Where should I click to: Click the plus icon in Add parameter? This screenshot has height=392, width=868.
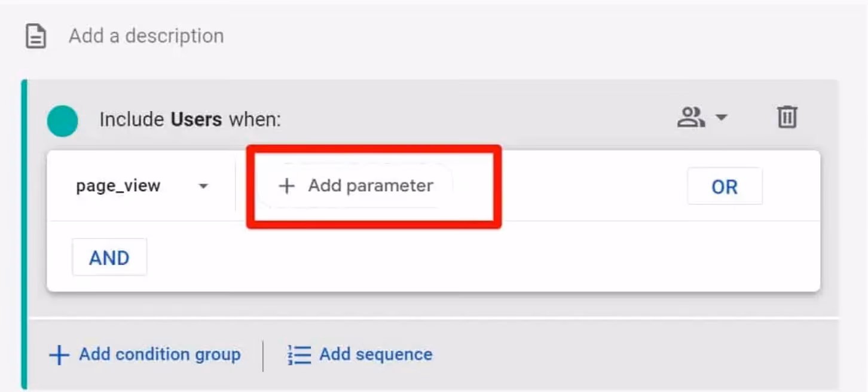[x=287, y=186]
